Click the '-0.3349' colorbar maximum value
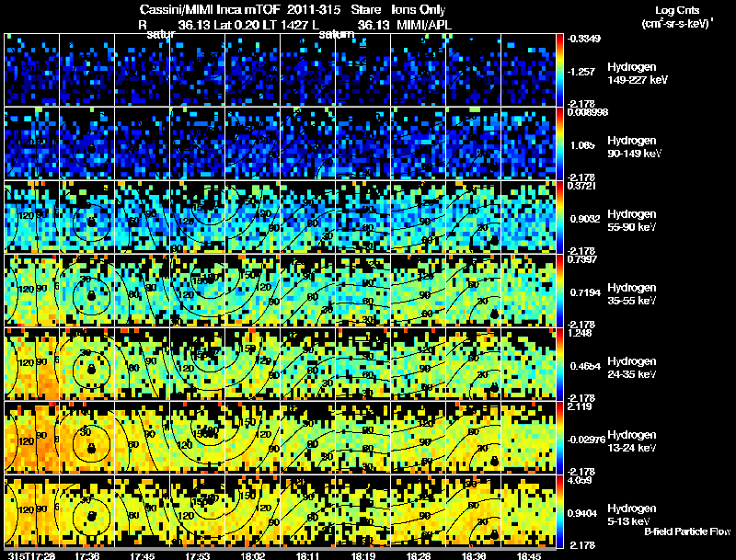 (x=583, y=39)
